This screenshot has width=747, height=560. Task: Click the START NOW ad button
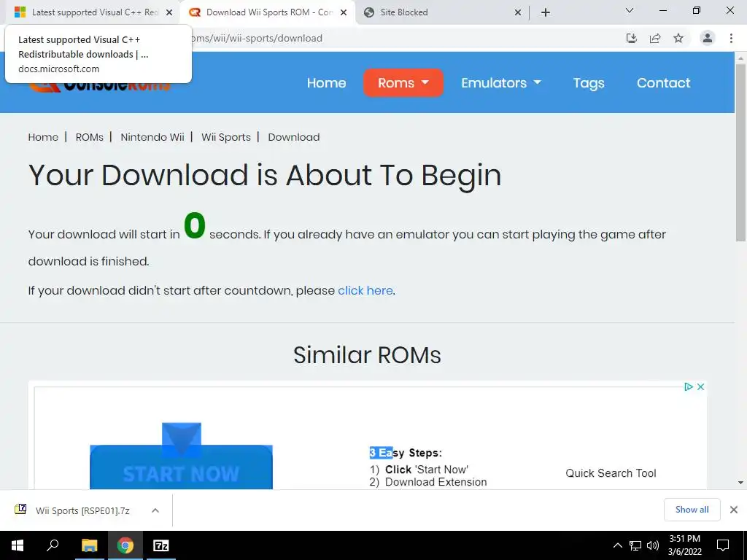click(x=181, y=467)
